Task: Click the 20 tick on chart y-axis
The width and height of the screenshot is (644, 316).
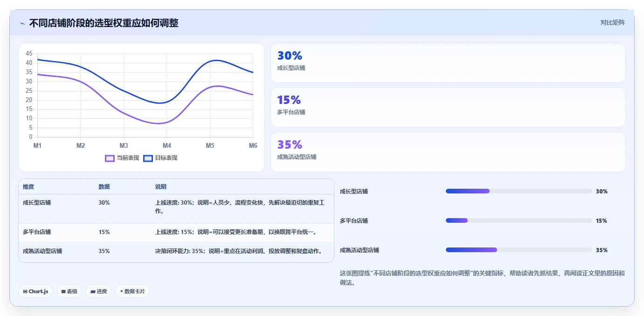Action: [29, 100]
